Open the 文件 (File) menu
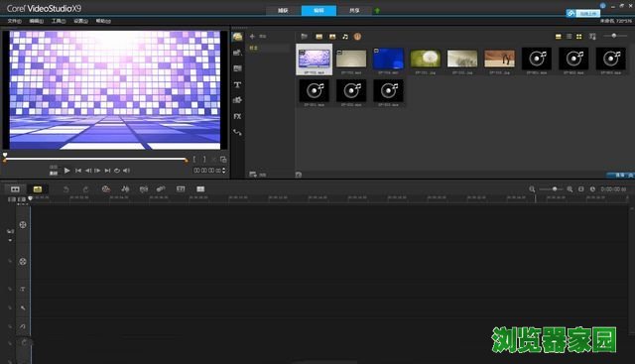 click(x=14, y=21)
